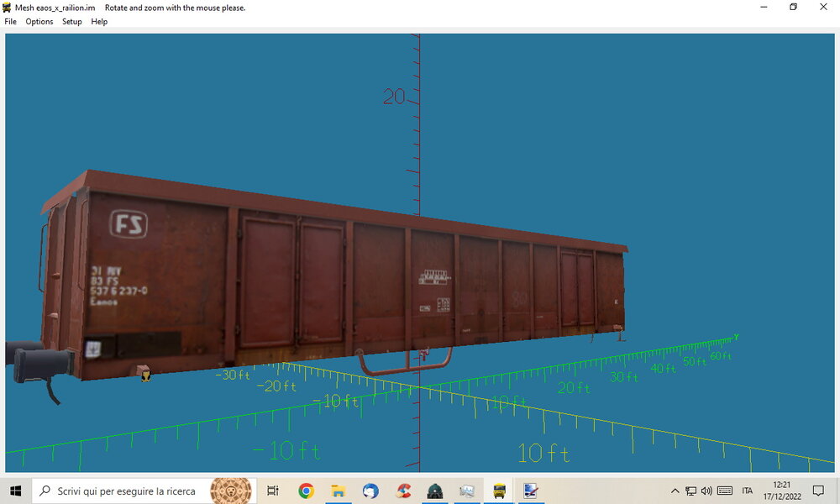Click the FS logo on the wagon
Screen dimensions: 840x504
coord(129,224)
